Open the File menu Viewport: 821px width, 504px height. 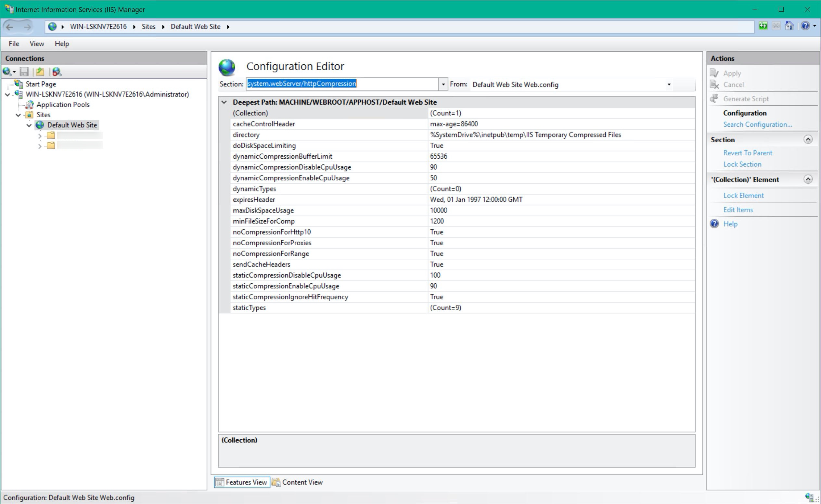pos(14,44)
